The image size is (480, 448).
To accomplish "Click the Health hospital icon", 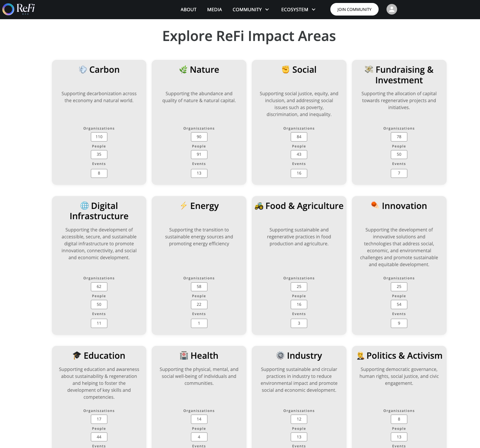I will (184, 355).
